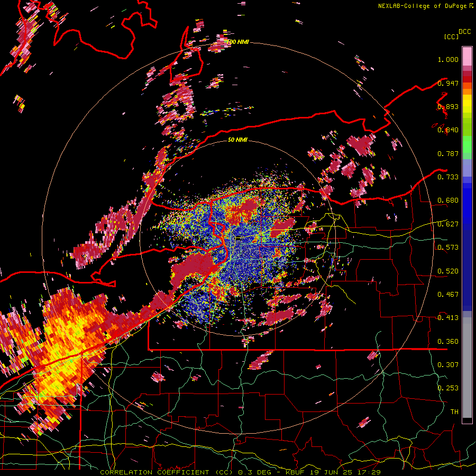The image size is (476, 476).
Task: Click the [CC] legend unit label
Action: coord(451,36)
